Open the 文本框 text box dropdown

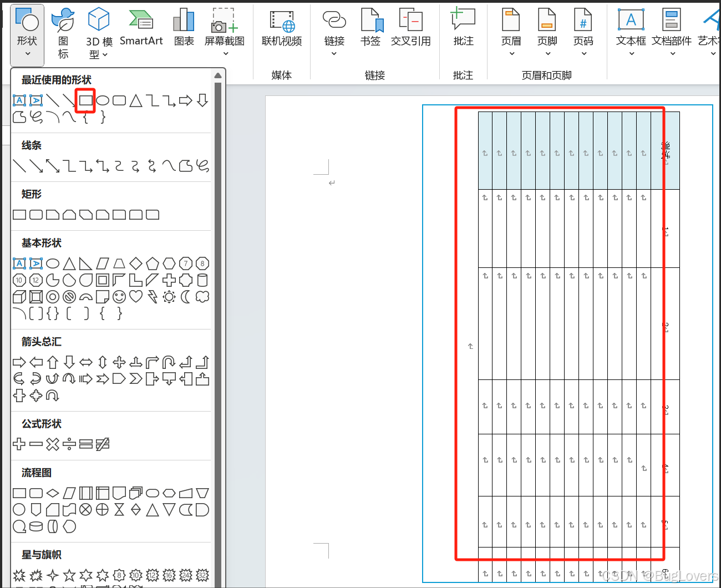pos(631,32)
